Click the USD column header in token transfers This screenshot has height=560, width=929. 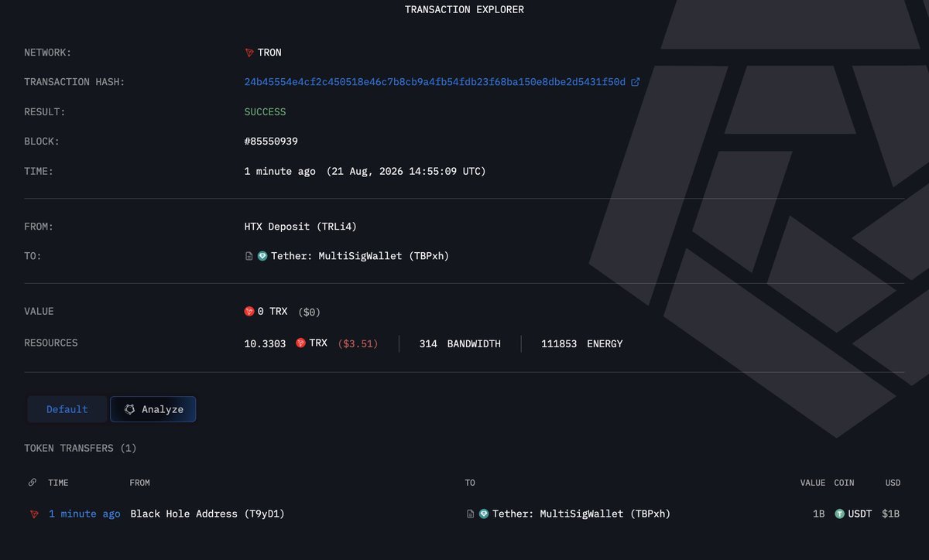click(x=893, y=483)
